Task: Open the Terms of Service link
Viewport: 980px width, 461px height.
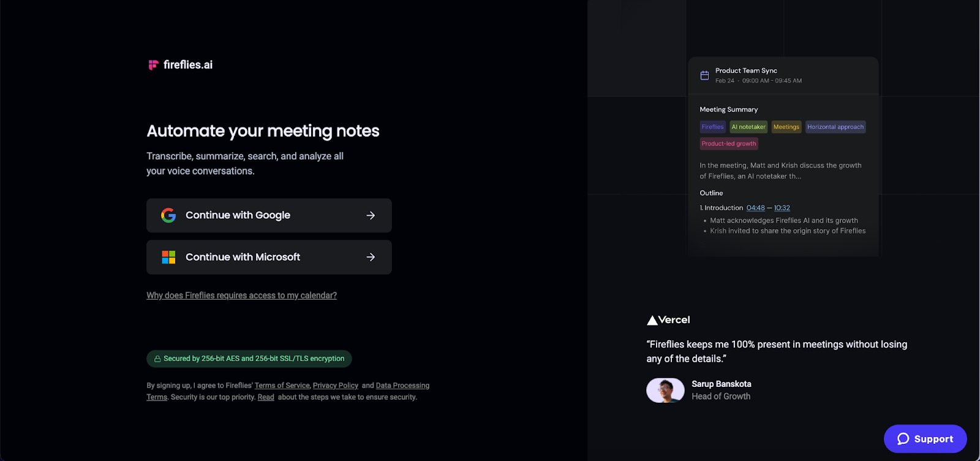Action: pos(282,386)
